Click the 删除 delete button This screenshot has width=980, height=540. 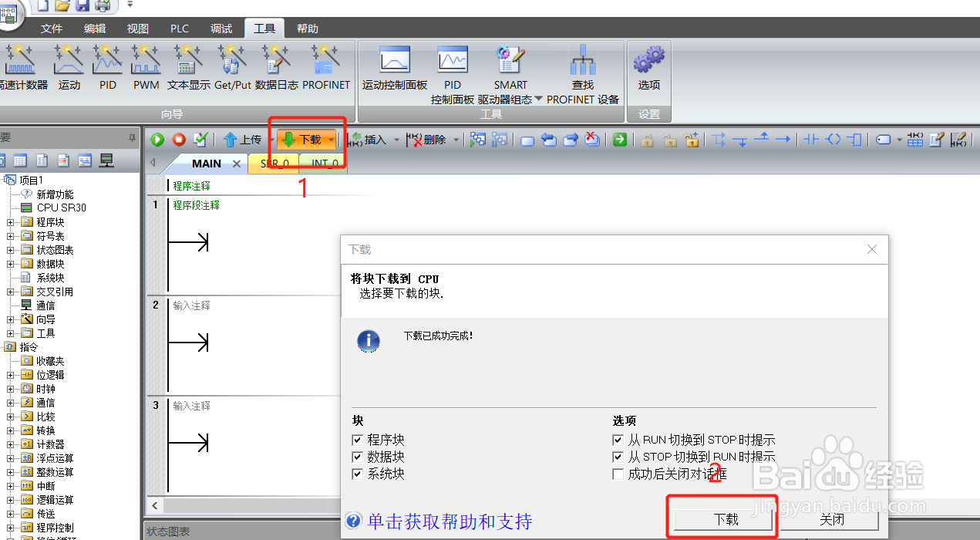click(426, 140)
